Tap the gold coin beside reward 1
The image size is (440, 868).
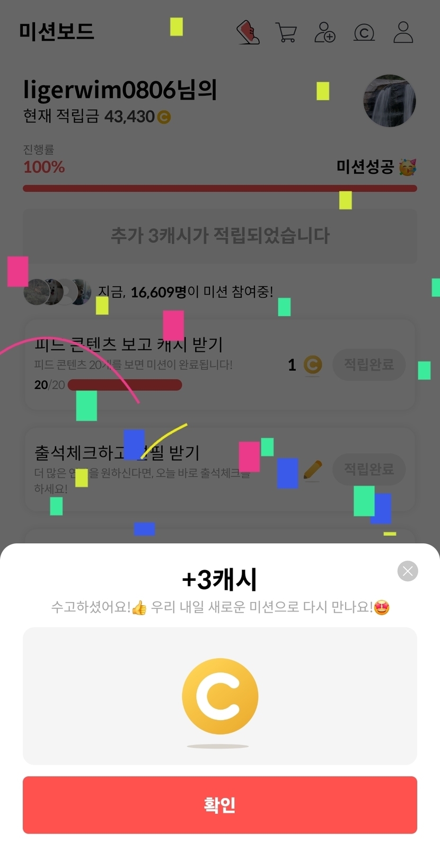313,365
